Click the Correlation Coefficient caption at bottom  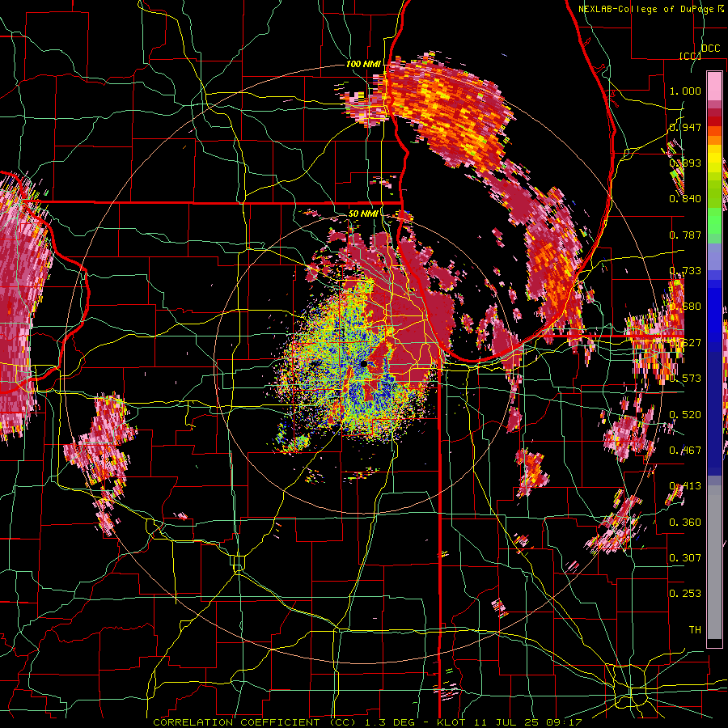click(367, 722)
